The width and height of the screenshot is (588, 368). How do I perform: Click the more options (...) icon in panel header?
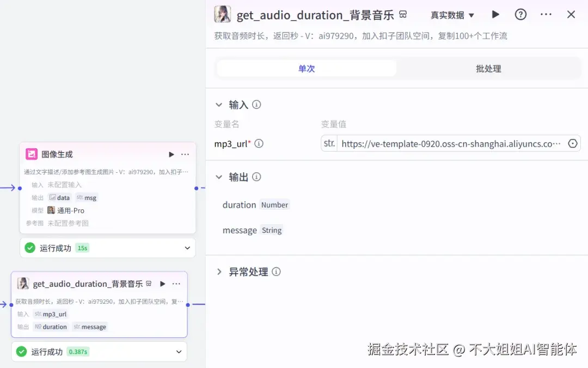pos(546,15)
